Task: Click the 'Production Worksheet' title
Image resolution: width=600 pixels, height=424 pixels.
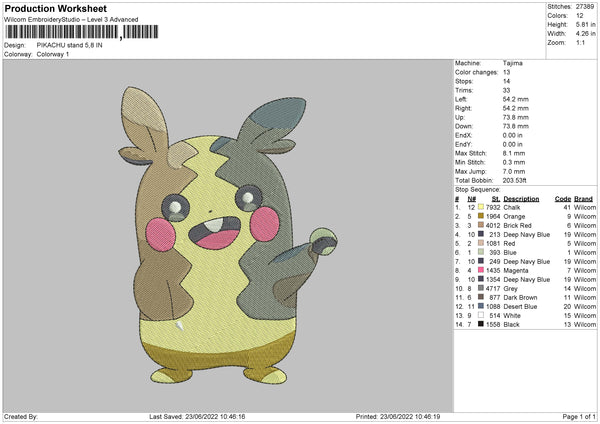Action: coord(55,8)
